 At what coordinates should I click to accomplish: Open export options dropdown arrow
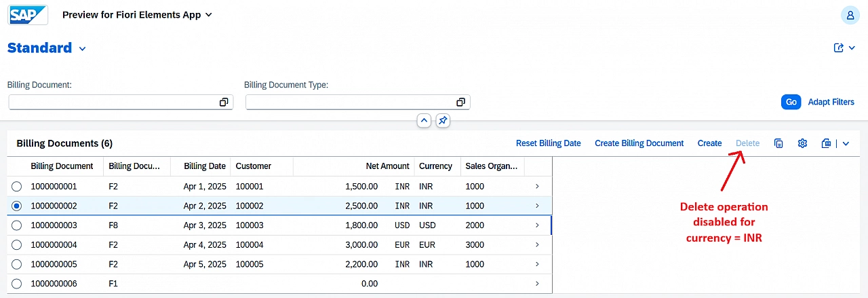coord(846,143)
